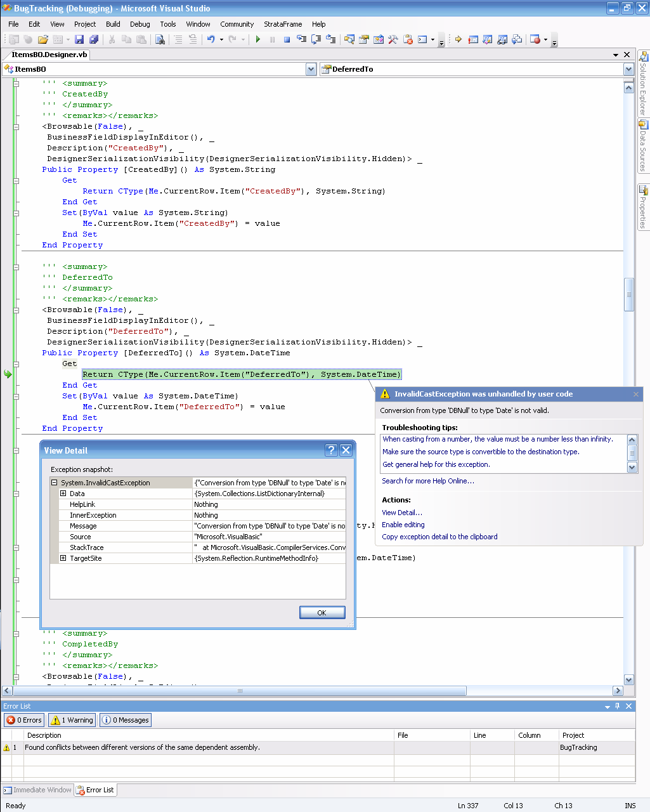Click the Continue debugging play icon
This screenshot has height=812, width=650.
tap(258, 39)
